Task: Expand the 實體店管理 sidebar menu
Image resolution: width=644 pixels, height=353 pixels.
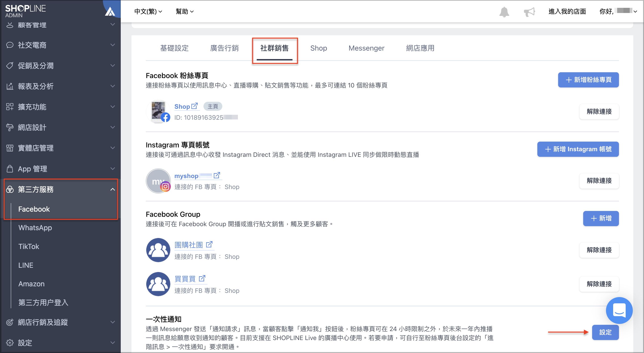Action: tap(61, 148)
